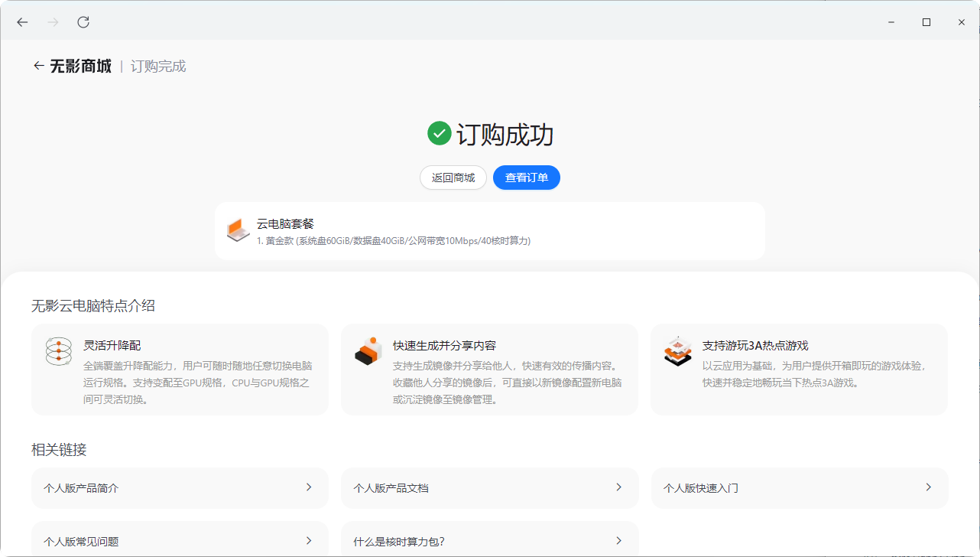Click the refresh page icon
This screenshot has width=980, height=557.
pos(83,22)
